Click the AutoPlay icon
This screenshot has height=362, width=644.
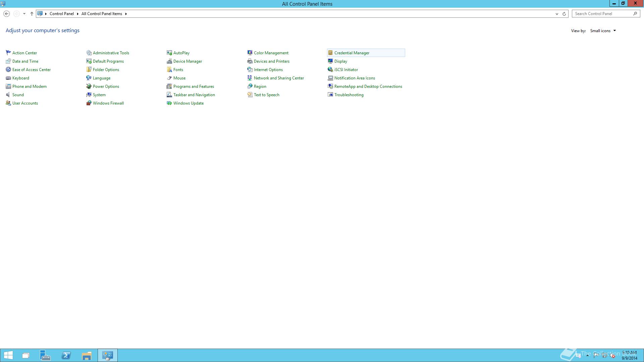169,53
